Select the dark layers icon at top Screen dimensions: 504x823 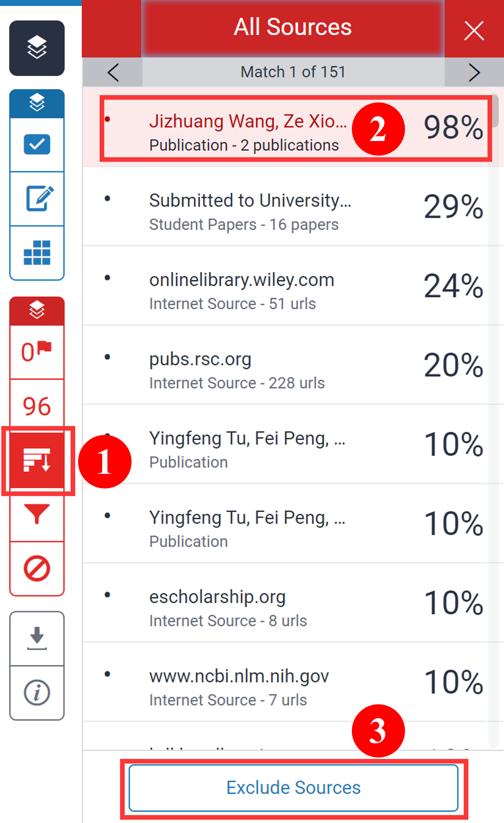click(37, 48)
